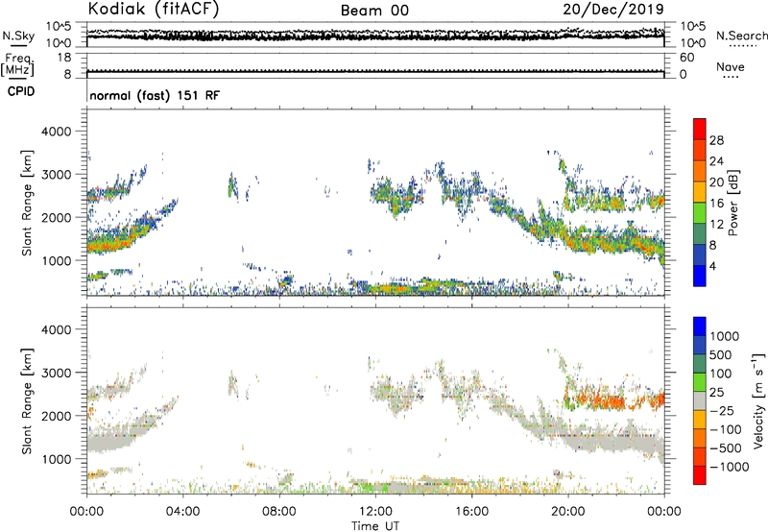Click the "3000" tick on the Power panel
This screenshot has height=532, width=768.
(x=56, y=175)
